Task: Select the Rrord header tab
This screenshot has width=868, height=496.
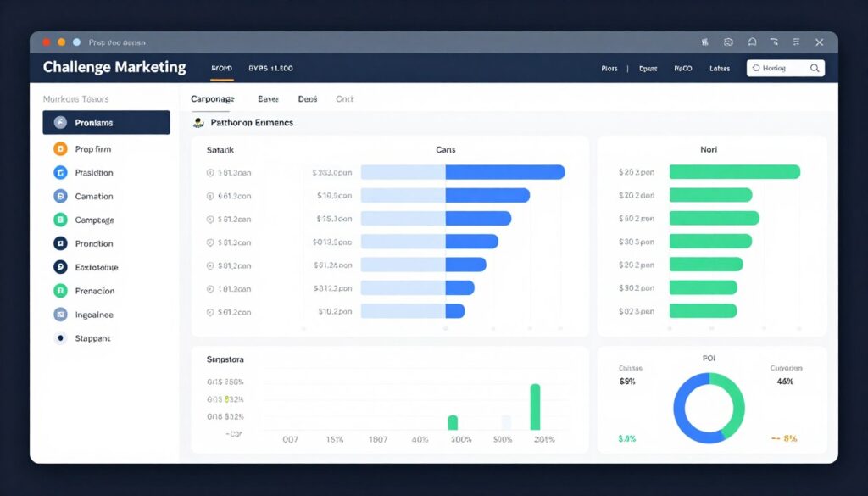Action: [x=221, y=68]
